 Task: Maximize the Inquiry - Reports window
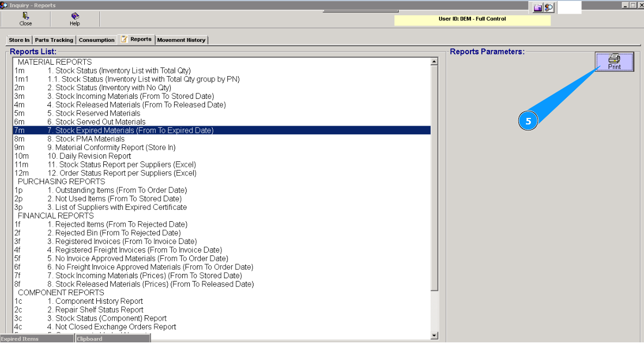(633, 5)
